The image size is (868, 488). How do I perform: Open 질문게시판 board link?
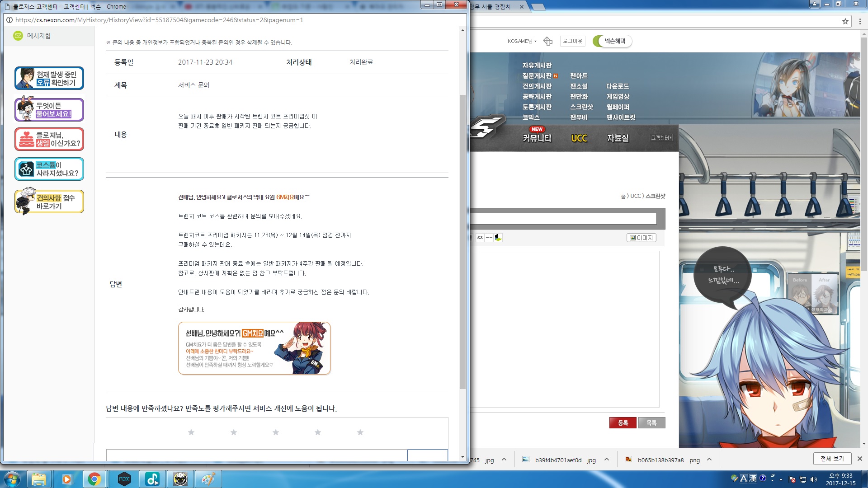pyautogui.click(x=537, y=76)
